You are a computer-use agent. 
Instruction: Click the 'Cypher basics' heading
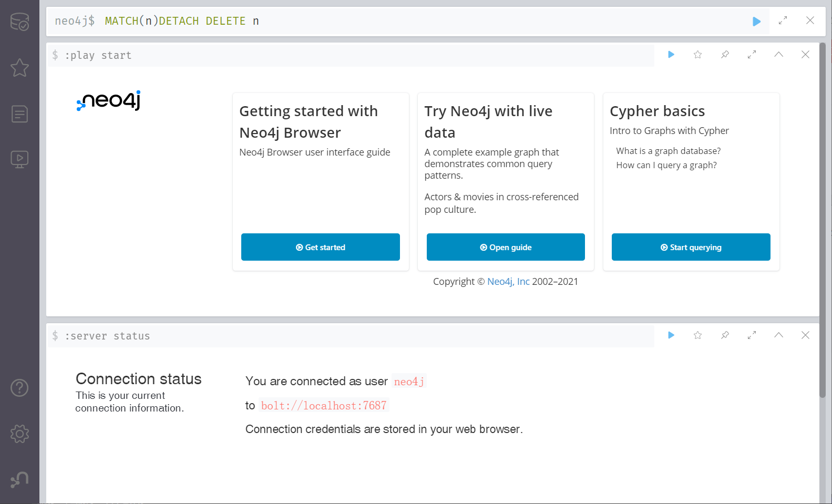(658, 111)
